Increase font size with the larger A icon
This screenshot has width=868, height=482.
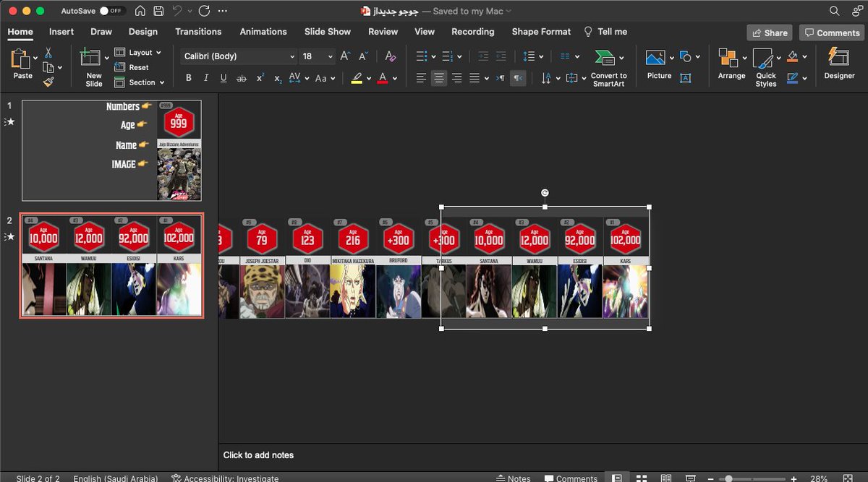coord(345,56)
